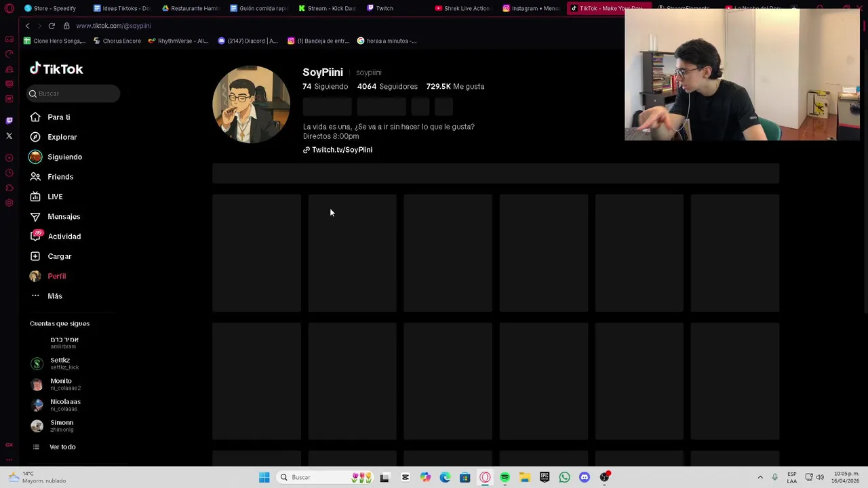Open Twitch in the Opera sidebar
Screen dimensions: 868x488
click(x=9, y=120)
